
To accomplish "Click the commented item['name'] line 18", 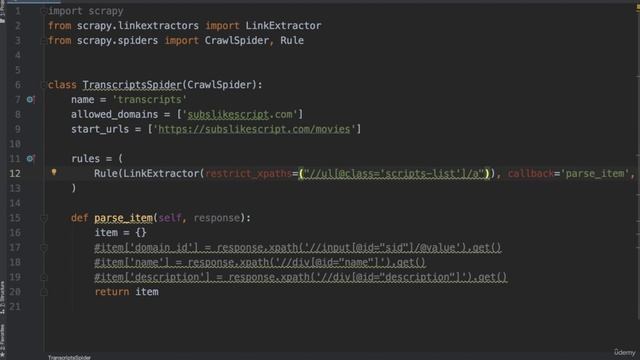I will pos(260,262).
